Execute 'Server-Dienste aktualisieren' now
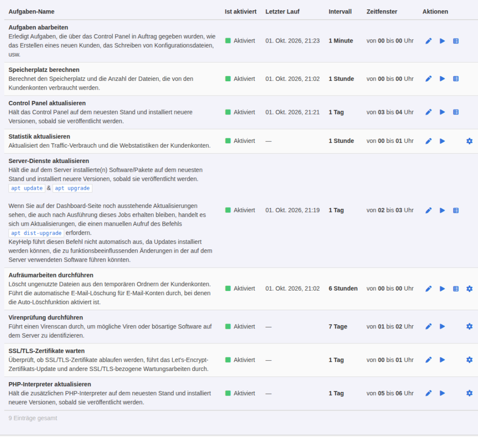The height and width of the screenshot is (448, 478). point(442,210)
